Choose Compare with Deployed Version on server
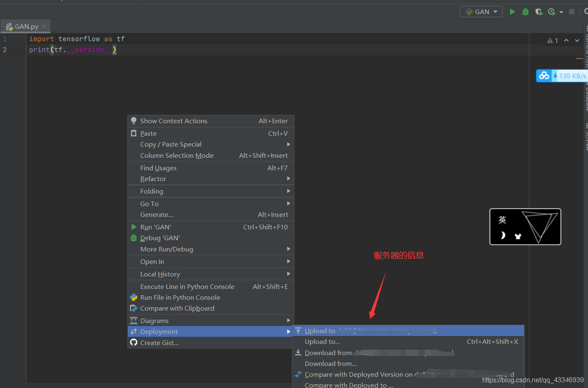588x388 pixels. (408, 374)
